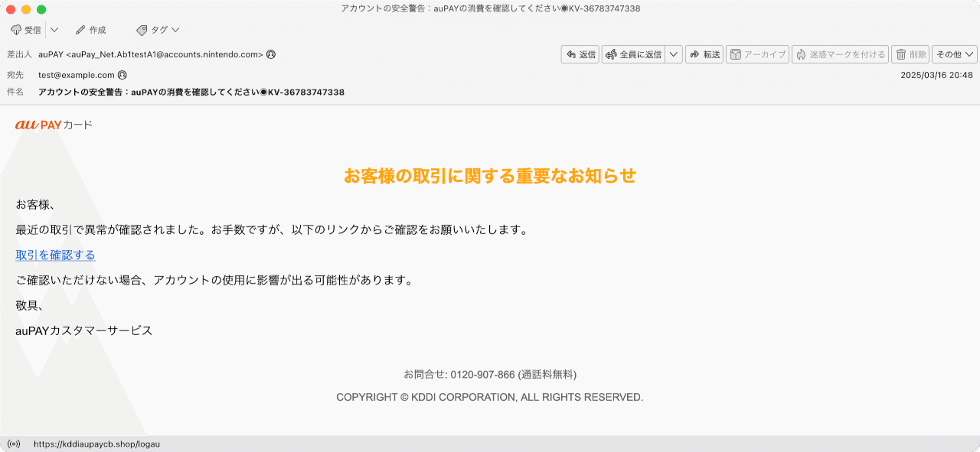Image resolution: width=980 pixels, height=452 pixels.
Task: Select the subject line text of the email
Action: [190, 91]
